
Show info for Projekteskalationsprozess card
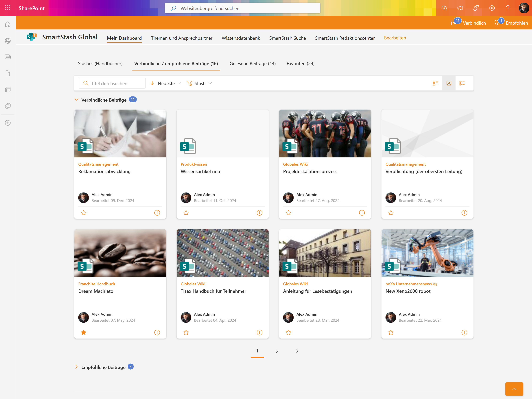pos(362,213)
